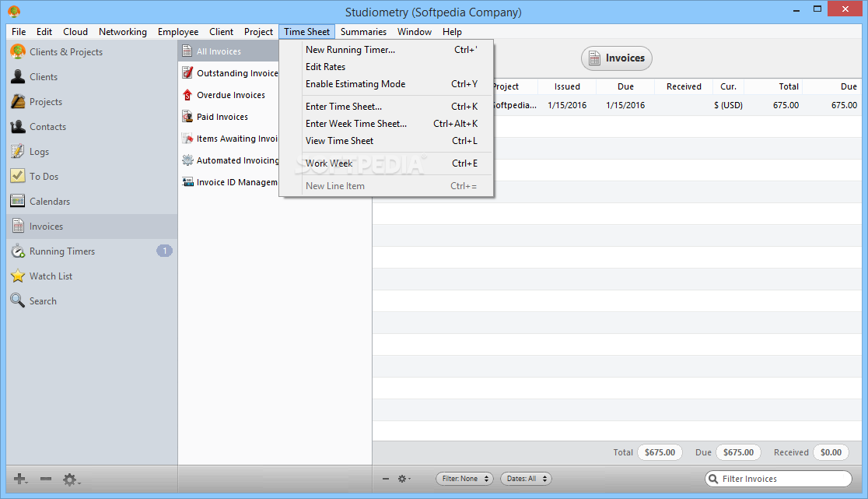868x499 pixels.
Task: Choose Enter Week Time Sheet... entry
Action: coord(387,124)
